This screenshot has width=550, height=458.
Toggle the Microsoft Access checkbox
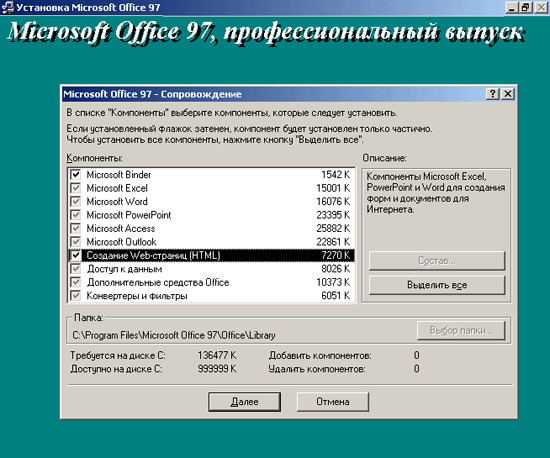point(75,228)
